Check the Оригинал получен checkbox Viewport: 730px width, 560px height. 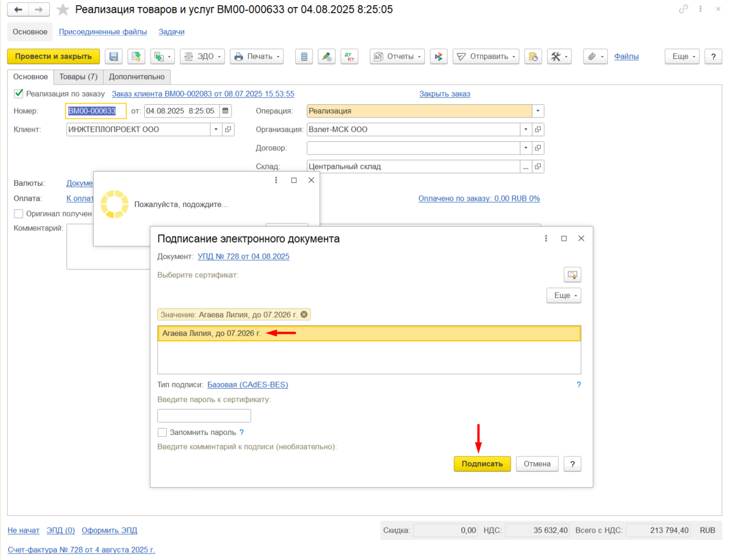tap(19, 213)
